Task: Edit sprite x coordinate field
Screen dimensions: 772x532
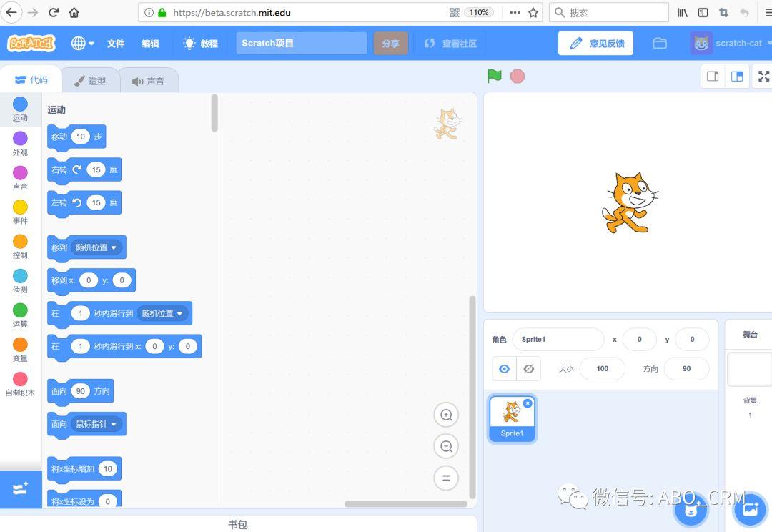Action: (640, 340)
